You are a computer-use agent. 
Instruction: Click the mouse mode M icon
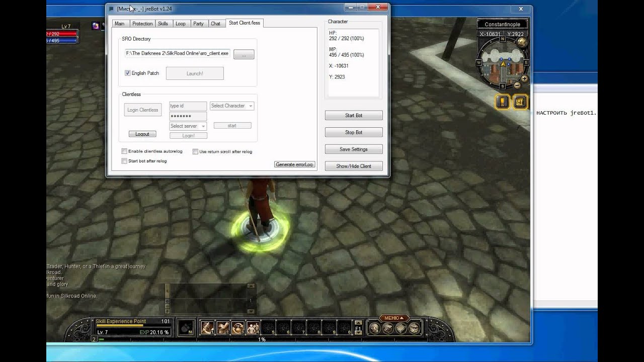187,328
